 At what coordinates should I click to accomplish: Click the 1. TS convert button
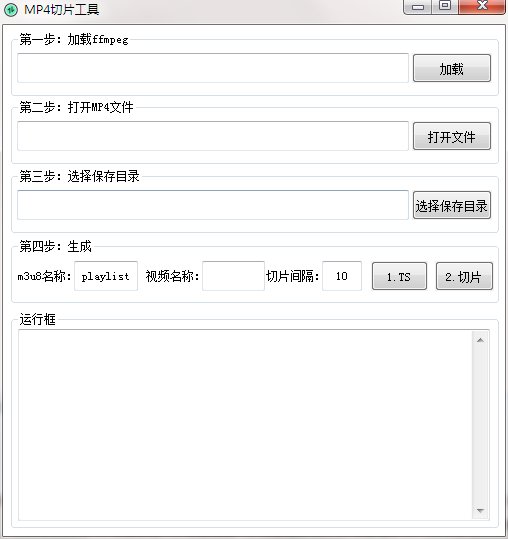tap(399, 276)
